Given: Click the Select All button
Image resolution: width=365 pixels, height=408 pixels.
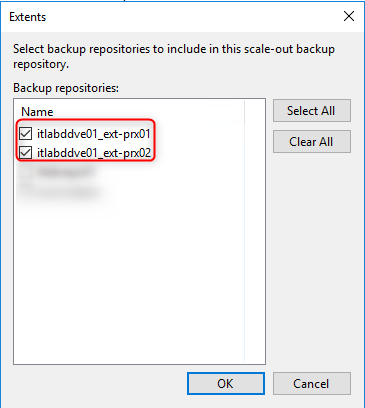Looking at the screenshot, I should pyautogui.click(x=312, y=110).
